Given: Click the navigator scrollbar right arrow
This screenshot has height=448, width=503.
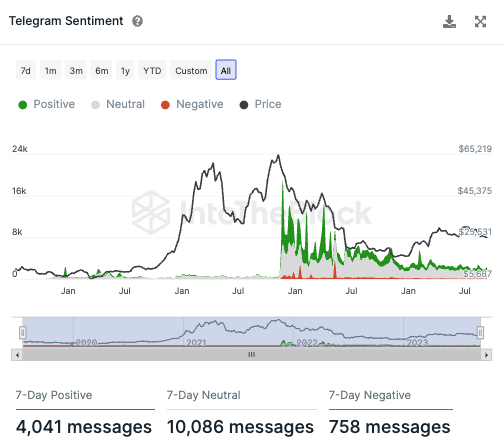Looking at the screenshot, I should pos(486,355).
